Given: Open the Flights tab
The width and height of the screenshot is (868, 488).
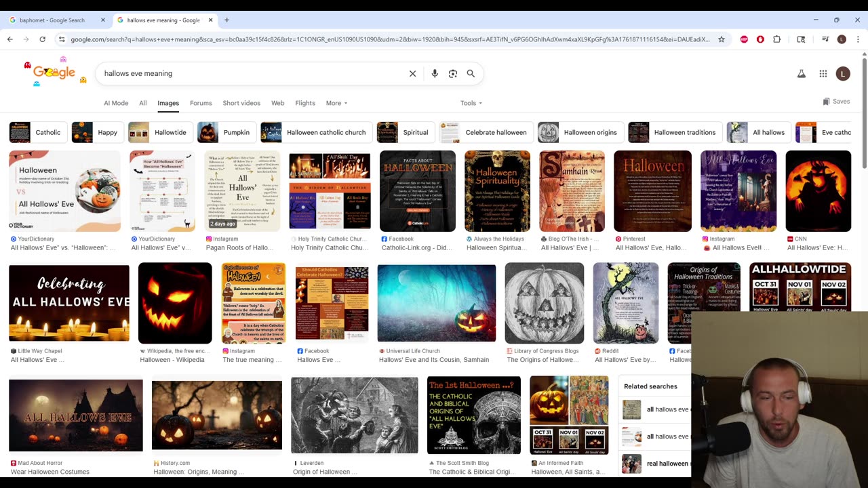Looking at the screenshot, I should [x=305, y=103].
